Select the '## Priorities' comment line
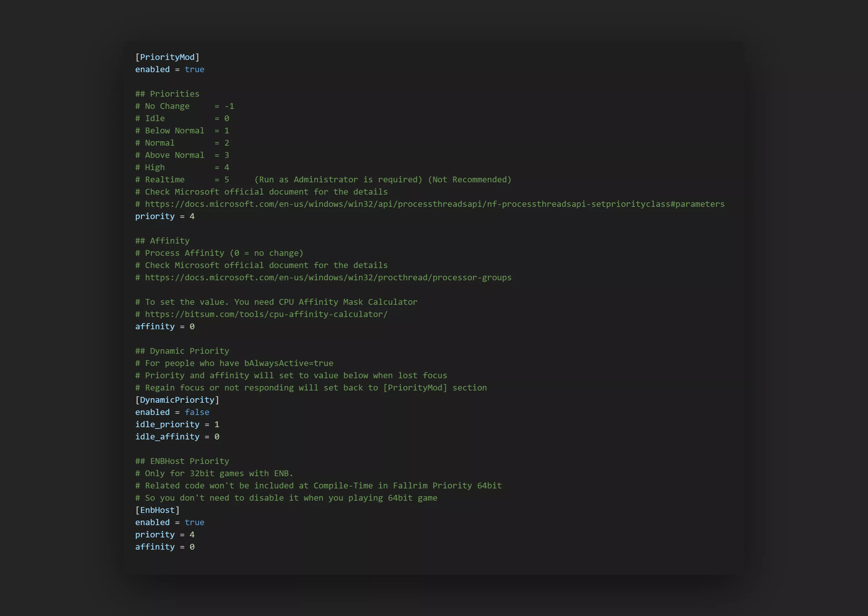The height and width of the screenshot is (616, 868). point(167,94)
